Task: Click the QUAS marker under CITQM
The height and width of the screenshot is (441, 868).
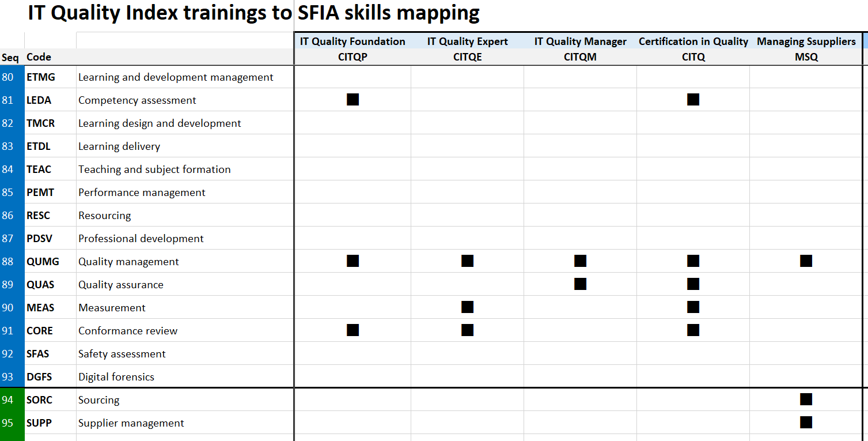Action: point(581,284)
